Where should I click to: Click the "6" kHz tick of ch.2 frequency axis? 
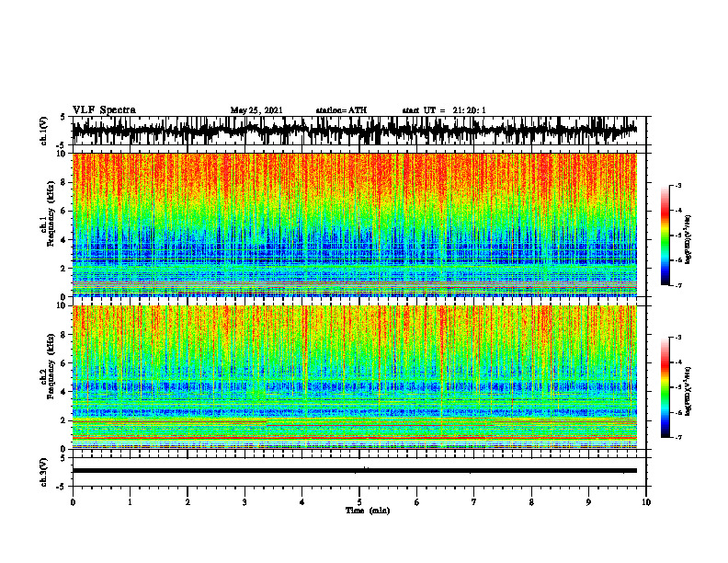point(63,363)
